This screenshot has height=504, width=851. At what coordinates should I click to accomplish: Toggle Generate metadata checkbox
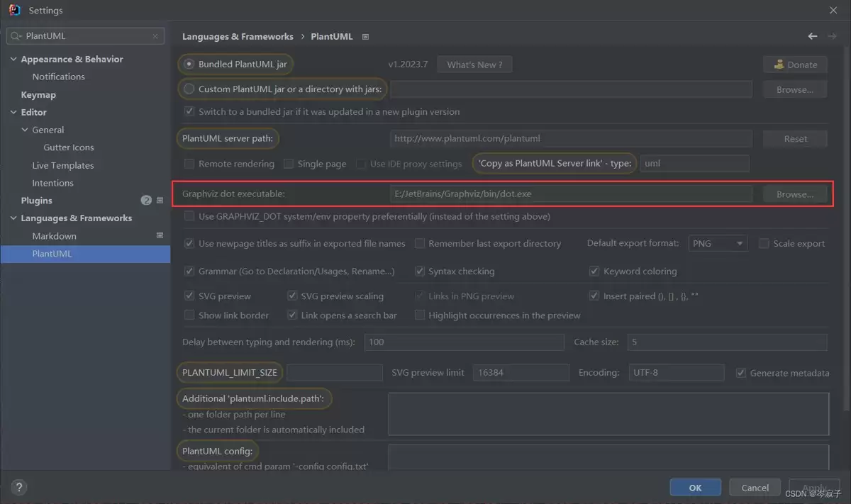[x=740, y=373]
